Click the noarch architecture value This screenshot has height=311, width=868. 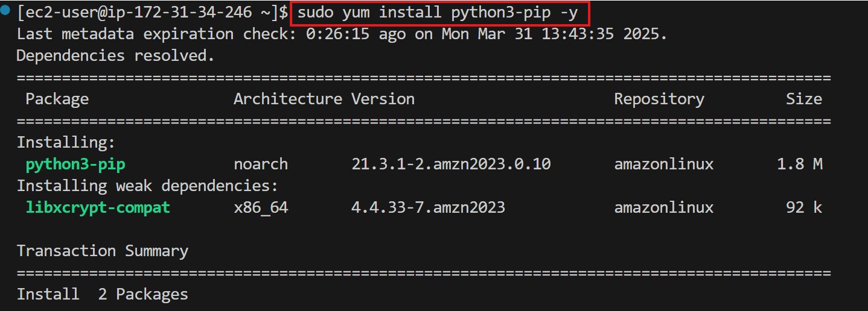(x=261, y=164)
